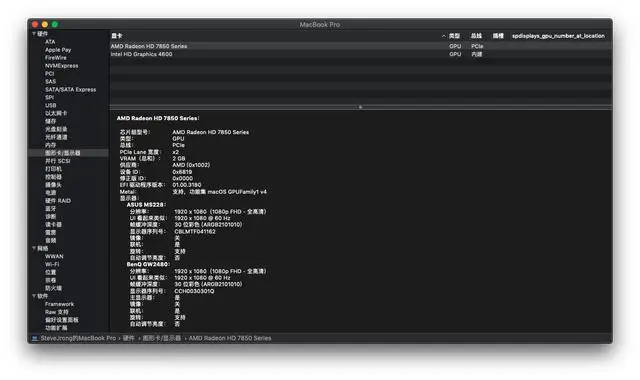Select Apple Pay in the sidebar
Viewport: 640px width, 380px height.
58,50
